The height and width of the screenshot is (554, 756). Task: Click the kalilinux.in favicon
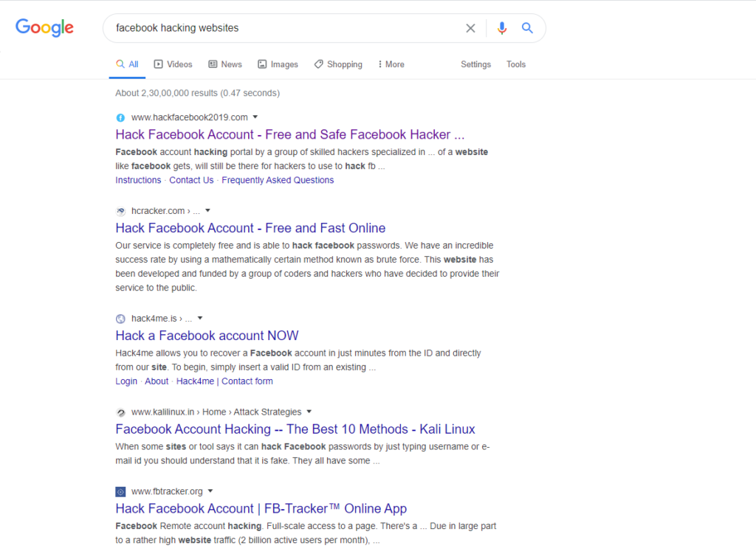(120, 412)
